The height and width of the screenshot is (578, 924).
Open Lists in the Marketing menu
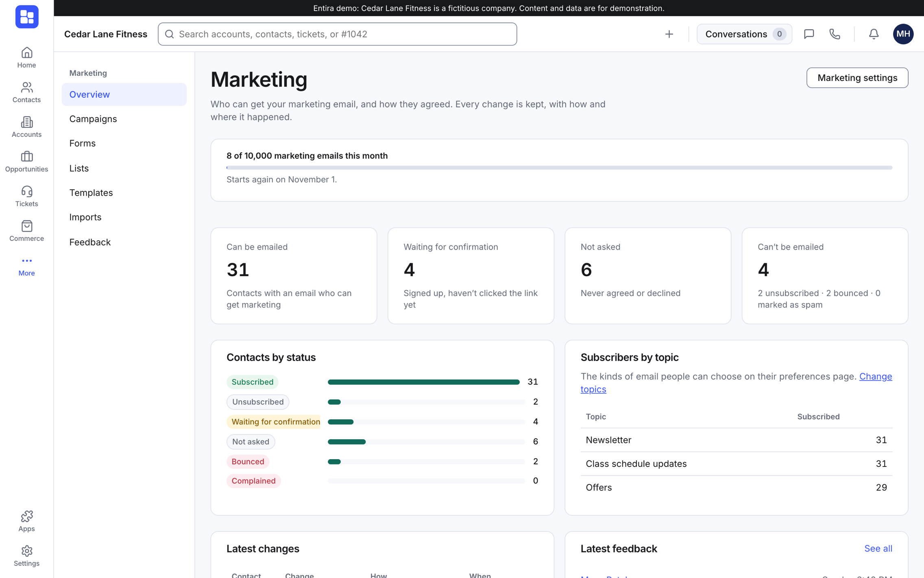click(124, 168)
